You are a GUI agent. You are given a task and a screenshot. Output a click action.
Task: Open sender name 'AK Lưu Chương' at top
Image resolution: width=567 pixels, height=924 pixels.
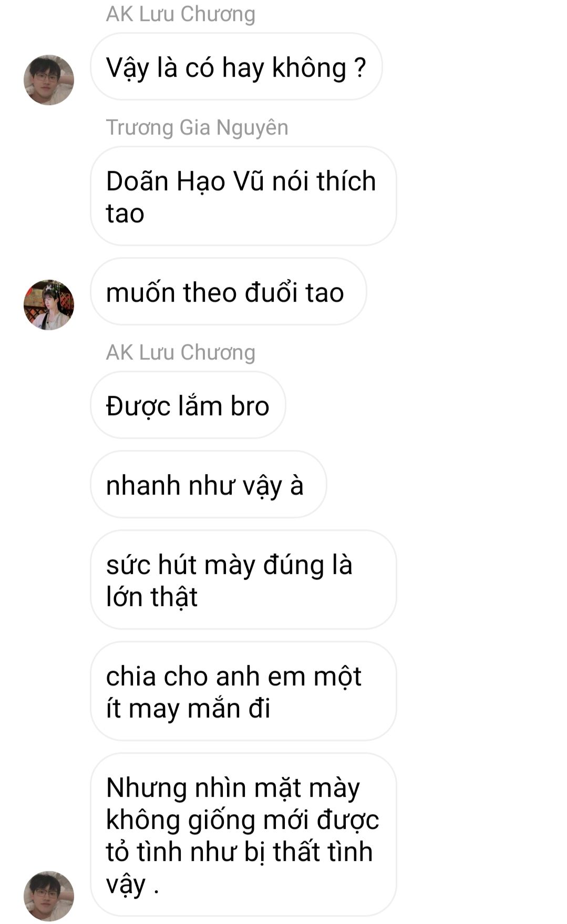pos(181,14)
